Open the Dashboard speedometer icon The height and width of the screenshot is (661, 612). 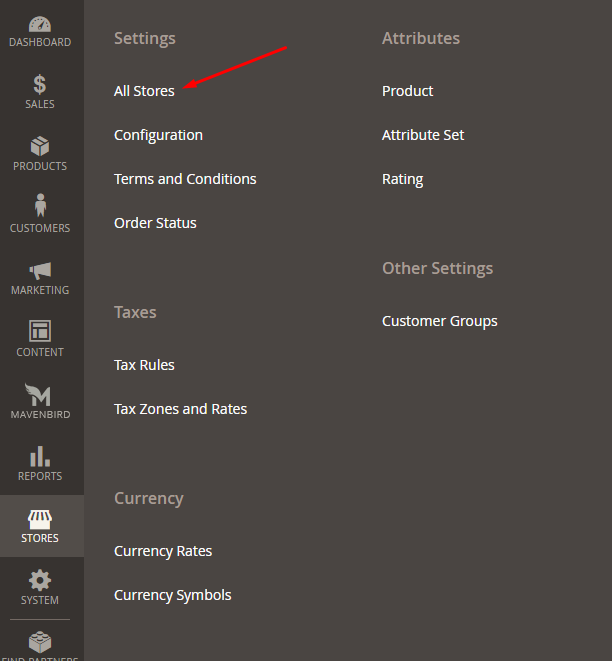[x=40, y=24]
